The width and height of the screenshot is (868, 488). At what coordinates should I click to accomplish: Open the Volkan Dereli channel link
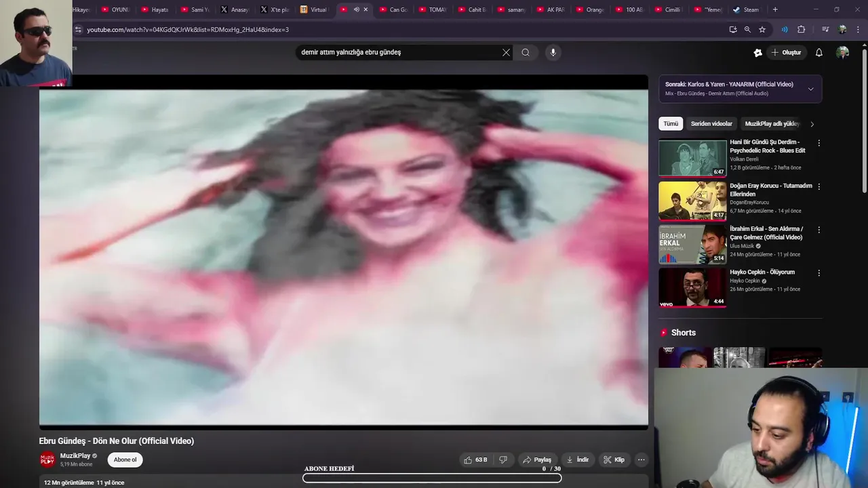click(744, 159)
